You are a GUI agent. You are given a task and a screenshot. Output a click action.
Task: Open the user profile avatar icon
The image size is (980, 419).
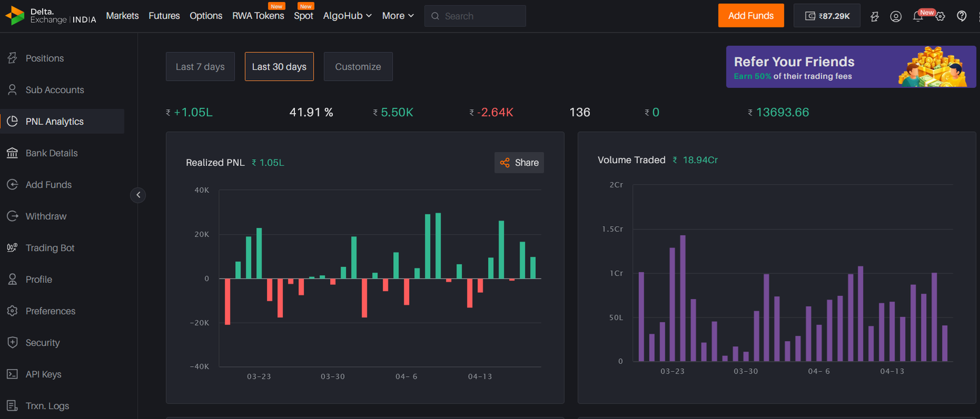click(895, 17)
